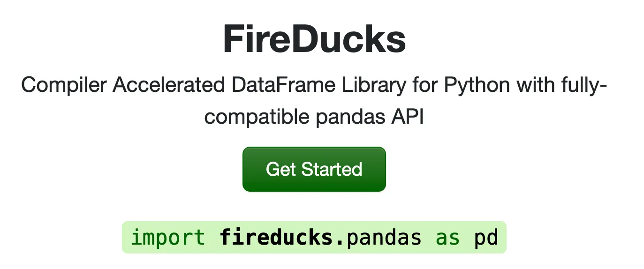Click the FireDucks main heading
This screenshot has height=269, width=644.
pos(314,39)
